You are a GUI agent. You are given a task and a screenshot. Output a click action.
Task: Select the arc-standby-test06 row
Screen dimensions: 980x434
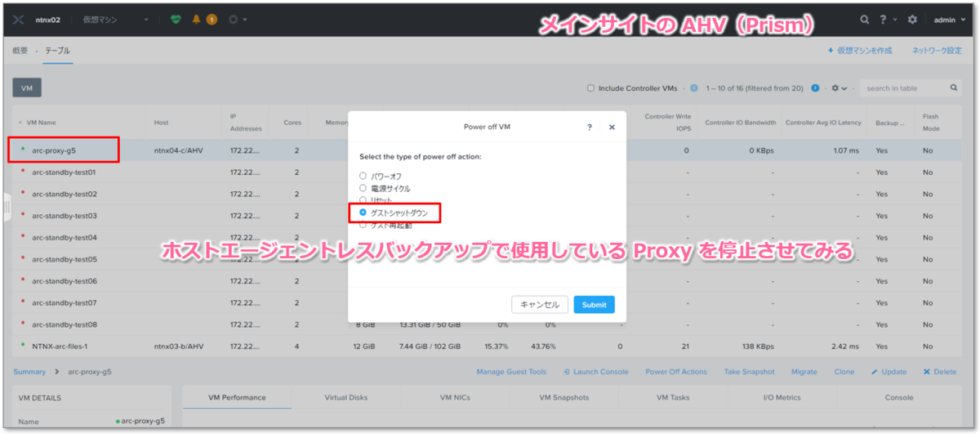pos(488,280)
